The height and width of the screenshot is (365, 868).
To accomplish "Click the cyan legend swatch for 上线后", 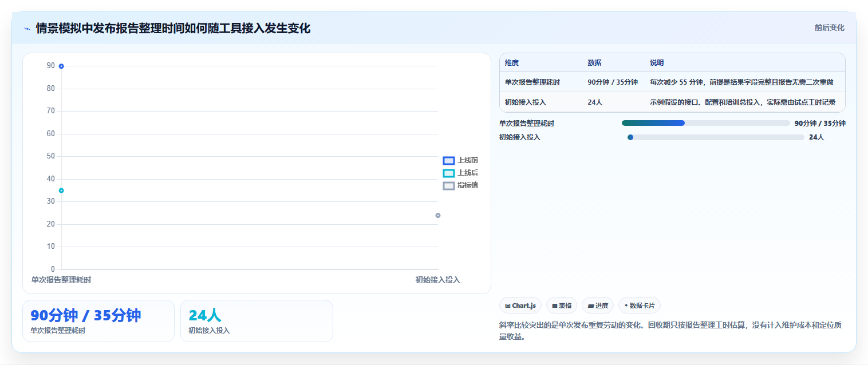I will pyautogui.click(x=449, y=173).
